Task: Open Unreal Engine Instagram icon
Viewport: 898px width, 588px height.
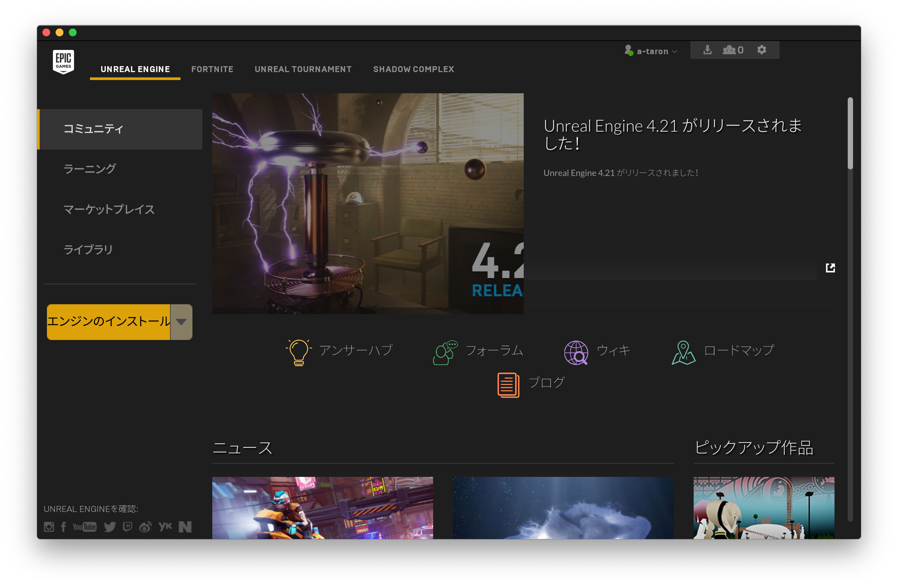Action: tap(49, 526)
